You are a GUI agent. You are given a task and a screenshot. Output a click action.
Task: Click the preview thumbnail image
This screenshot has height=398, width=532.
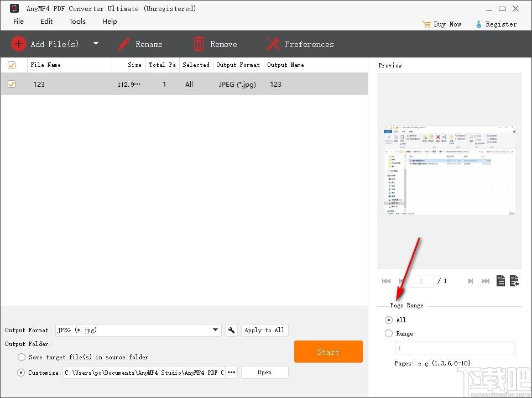point(450,170)
